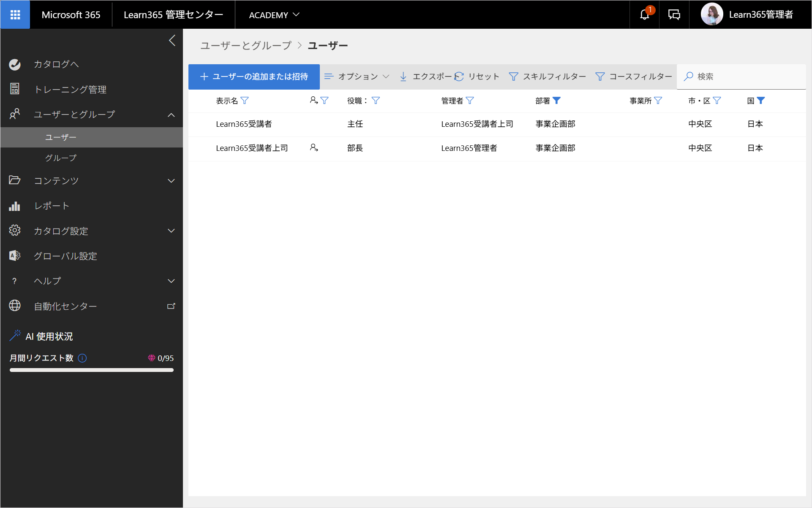The height and width of the screenshot is (508, 812).
Task: Filter the 役職 column
Action: (376, 101)
